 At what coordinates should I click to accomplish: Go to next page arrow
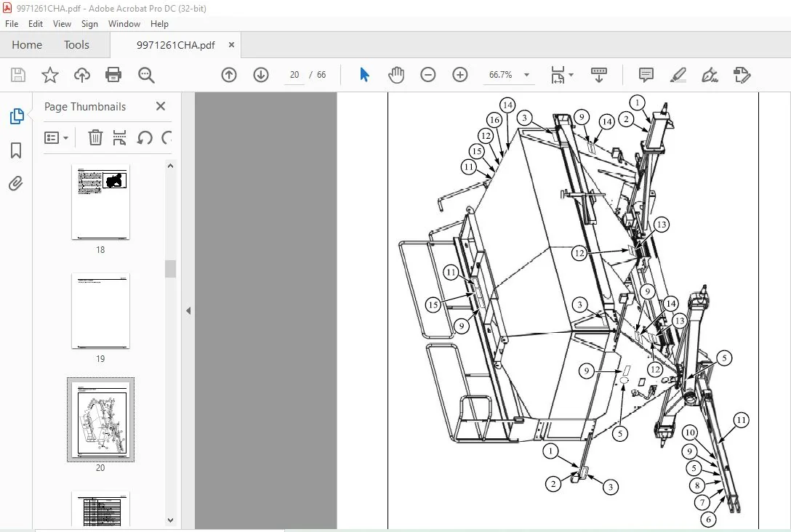point(261,75)
